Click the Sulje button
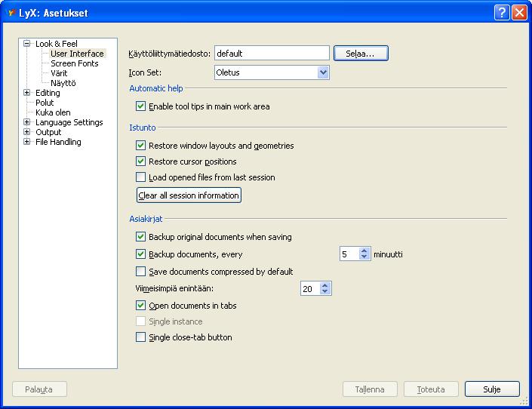This screenshot has width=532, height=409. coord(492,389)
